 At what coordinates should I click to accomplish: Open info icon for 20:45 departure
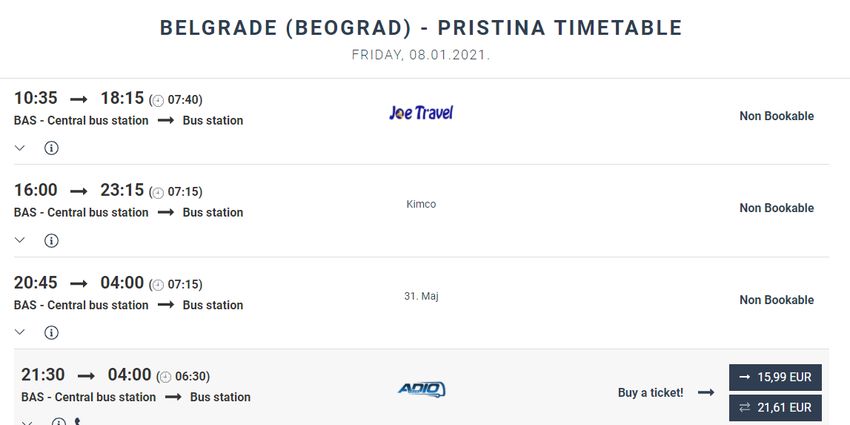pos(51,332)
